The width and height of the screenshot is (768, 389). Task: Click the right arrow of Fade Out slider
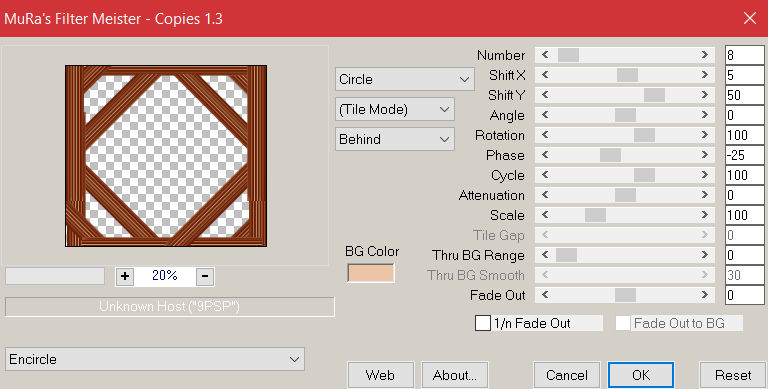705,295
